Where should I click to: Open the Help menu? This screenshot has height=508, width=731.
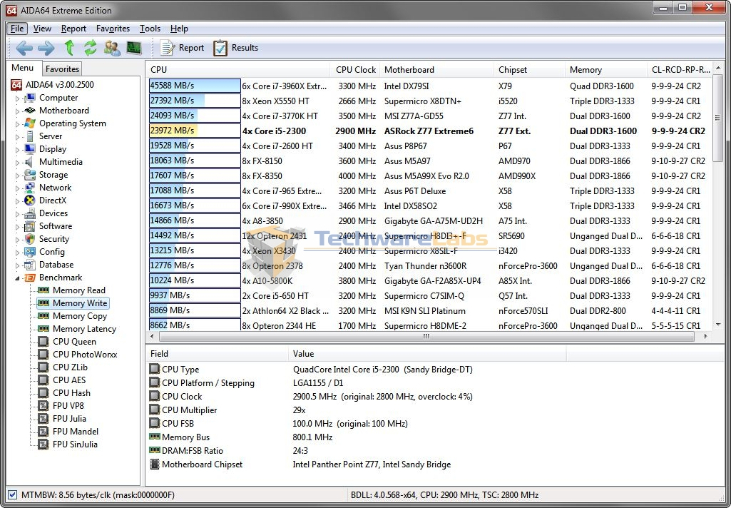(x=179, y=28)
